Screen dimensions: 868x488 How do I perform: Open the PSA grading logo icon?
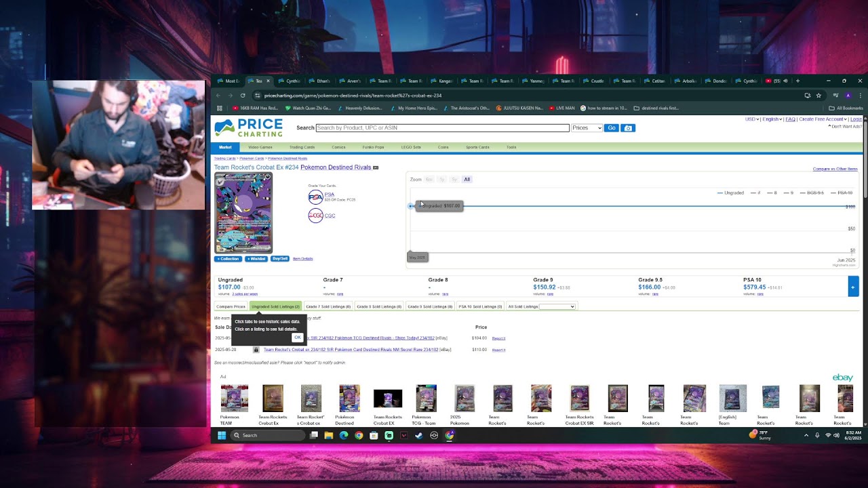[315, 197]
